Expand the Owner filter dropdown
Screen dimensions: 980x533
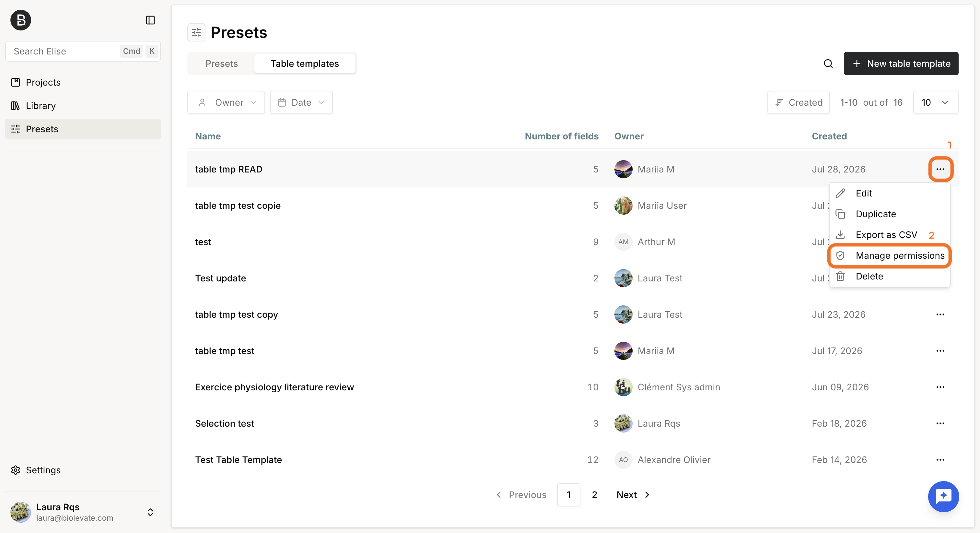point(226,102)
